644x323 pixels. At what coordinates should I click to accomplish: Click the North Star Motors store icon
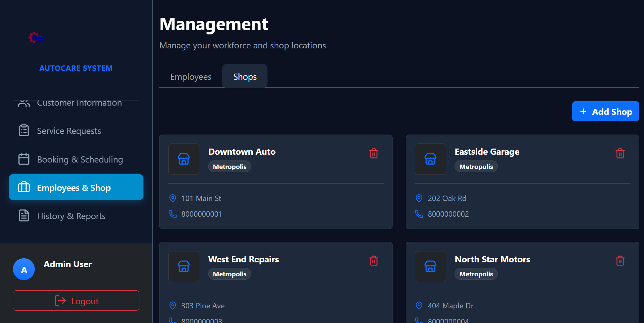(430, 266)
